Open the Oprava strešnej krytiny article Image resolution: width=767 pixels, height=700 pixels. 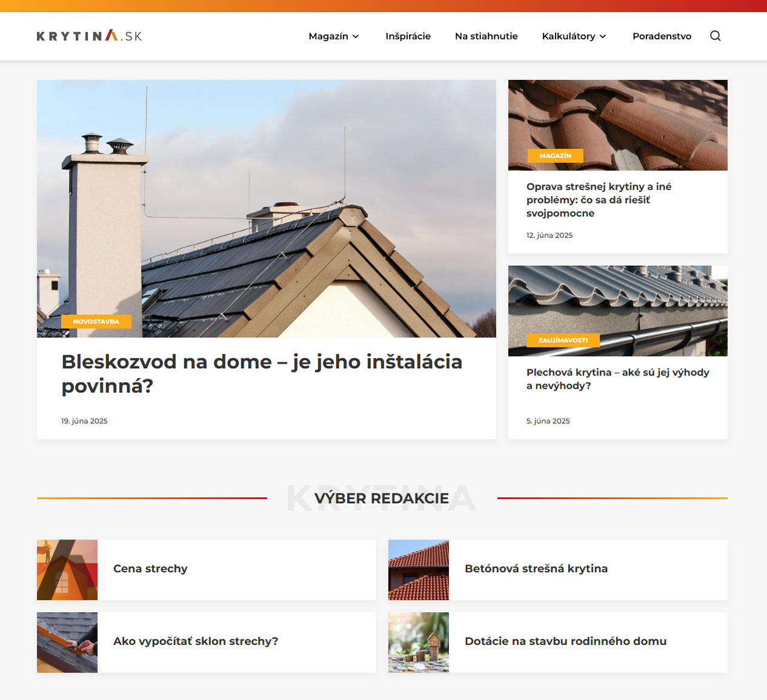click(599, 200)
